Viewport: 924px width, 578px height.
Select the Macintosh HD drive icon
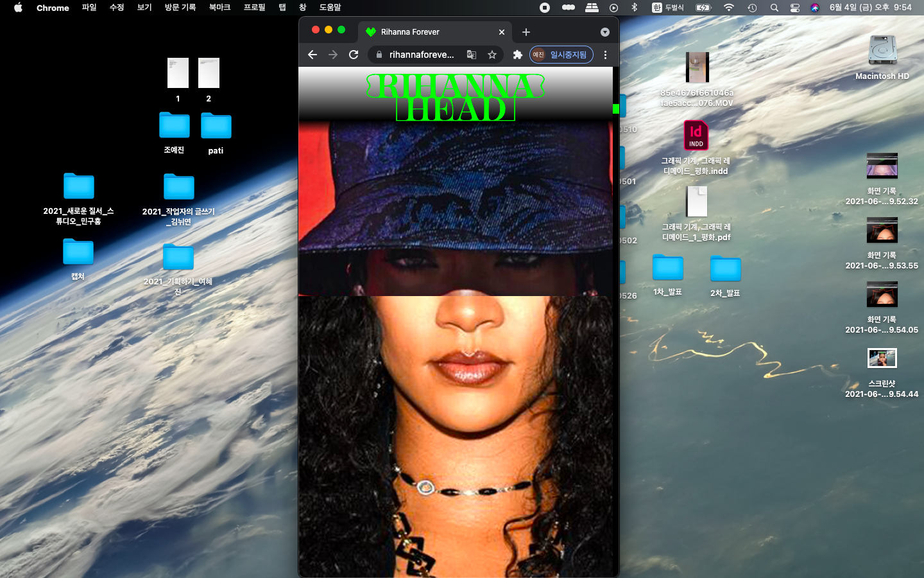882,50
